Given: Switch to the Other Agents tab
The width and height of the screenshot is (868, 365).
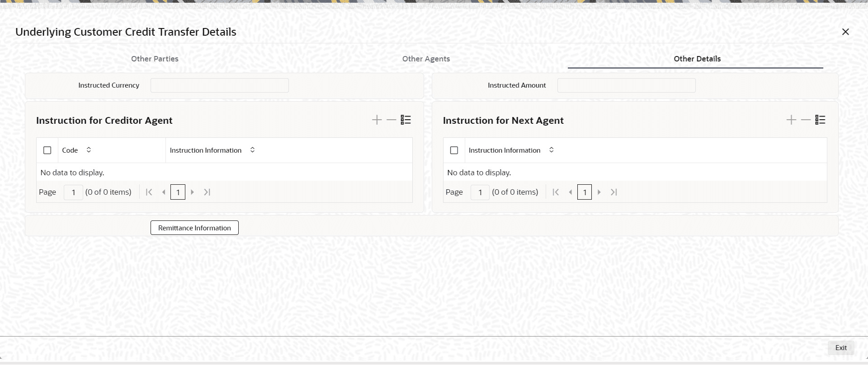Looking at the screenshot, I should click(426, 59).
